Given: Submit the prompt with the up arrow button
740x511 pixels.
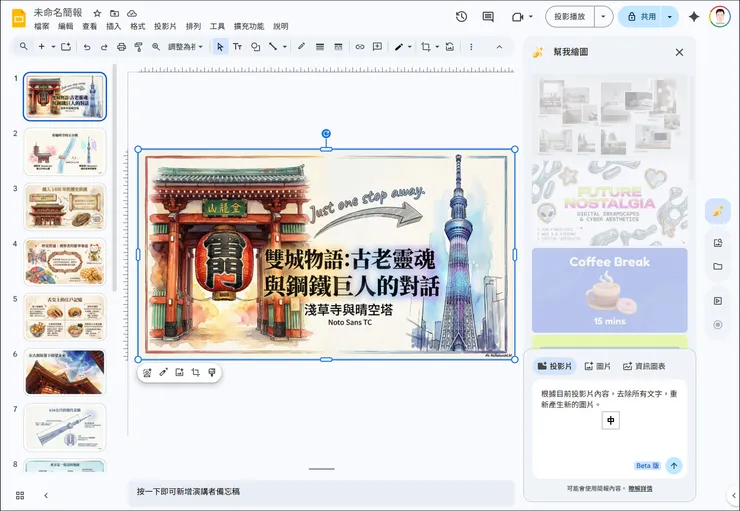Looking at the screenshot, I should click(674, 466).
